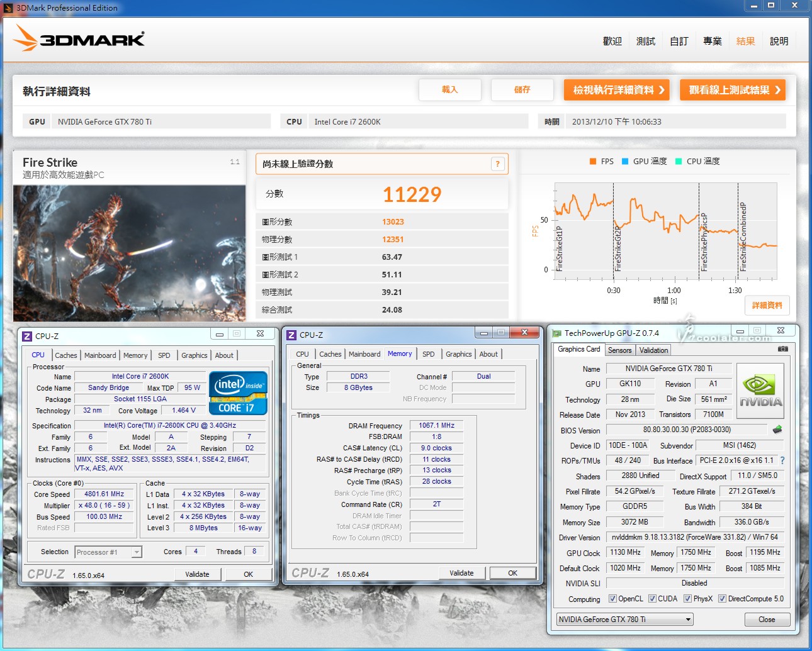This screenshot has width=812, height=651.
Task: Click the arrow on 檢視執行詳細資料 button
Action: click(x=662, y=90)
